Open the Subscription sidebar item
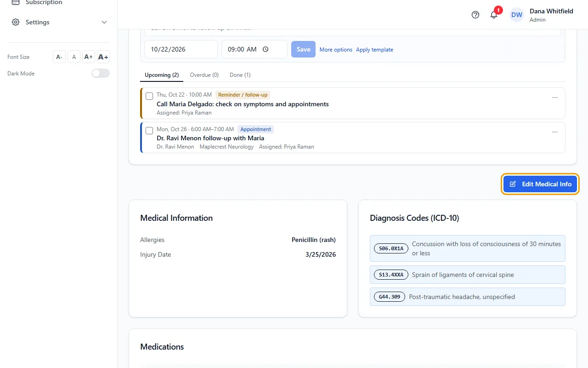Image resolution: width=588 pixels, height=368 pixels. tap(59, 3)
